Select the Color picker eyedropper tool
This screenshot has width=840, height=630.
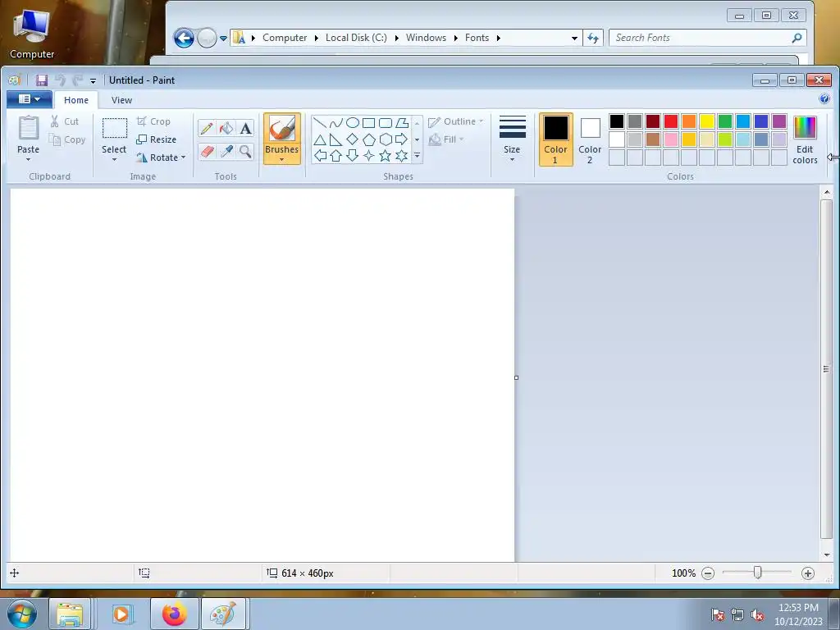click(x=226, y=151)
